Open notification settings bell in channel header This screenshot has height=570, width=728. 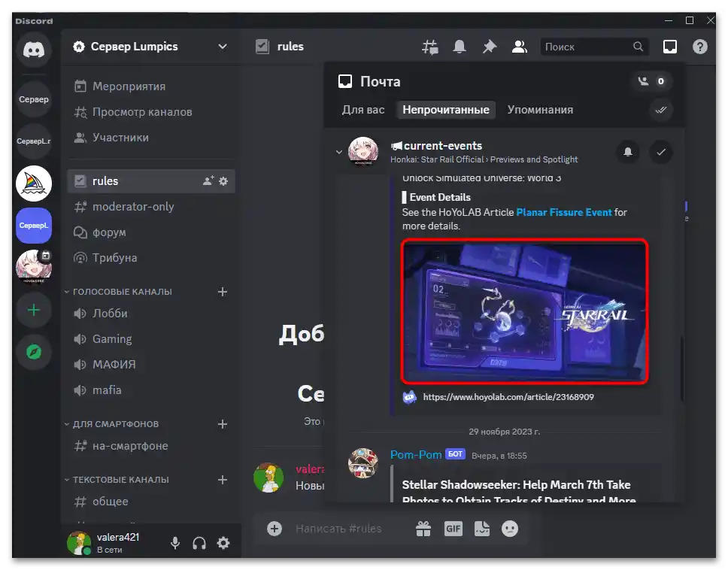460,47
